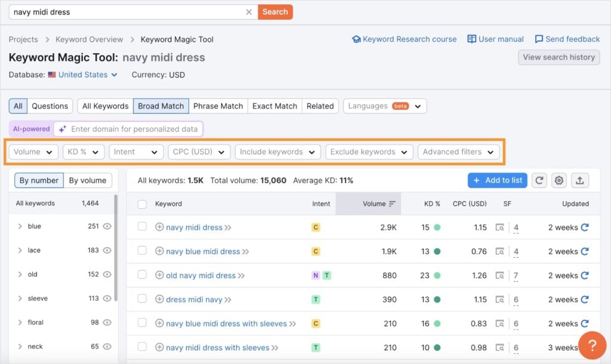Viewport: 611px width, 364px height.
Task: Select the checkbox for navy blue midi dress
Action: tap(141, 251)
